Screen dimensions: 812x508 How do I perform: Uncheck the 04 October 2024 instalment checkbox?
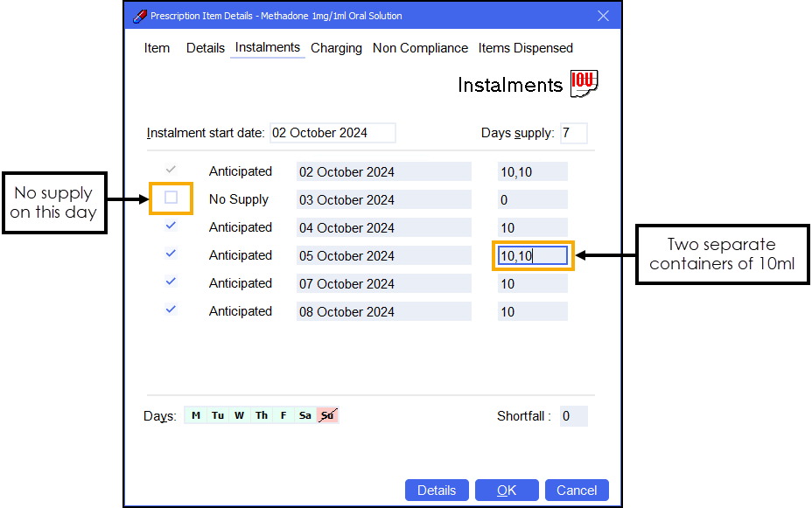(171, 226)
